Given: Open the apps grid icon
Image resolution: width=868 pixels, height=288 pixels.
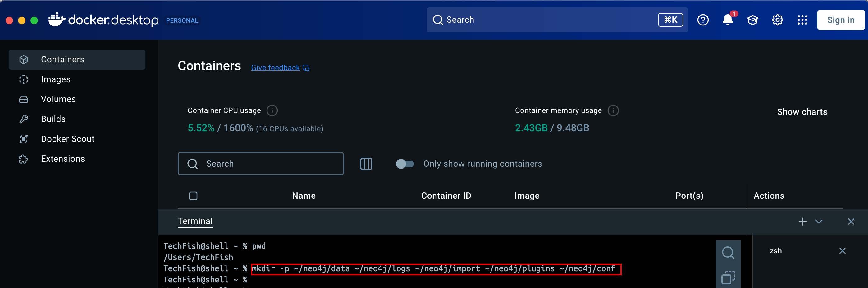Looking at the screenshot, I should coord(802,20).
